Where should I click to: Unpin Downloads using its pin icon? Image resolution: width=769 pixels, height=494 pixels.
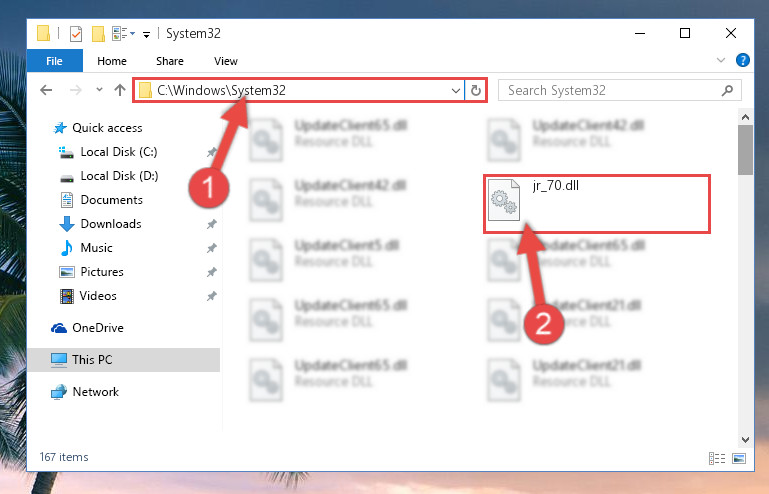pyautogui.click(x=211, y=224)
